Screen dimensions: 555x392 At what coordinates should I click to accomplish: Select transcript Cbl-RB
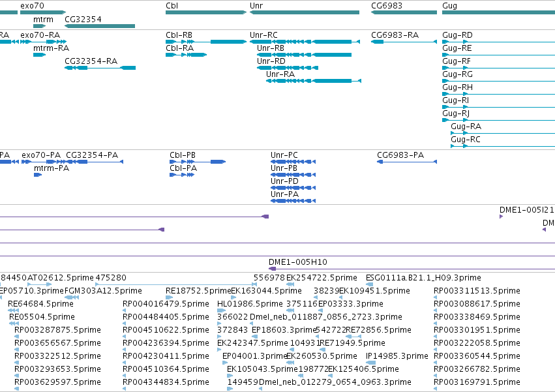pyautogui.click(x=206, y=42)
